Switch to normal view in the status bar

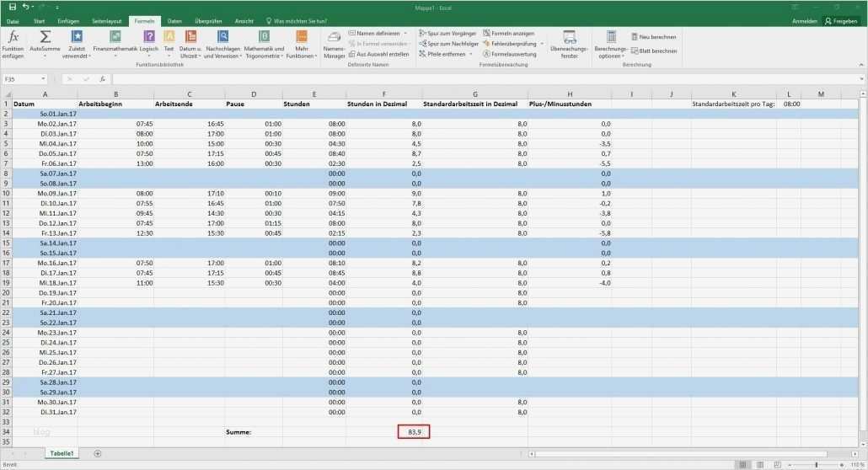point(743,464)
